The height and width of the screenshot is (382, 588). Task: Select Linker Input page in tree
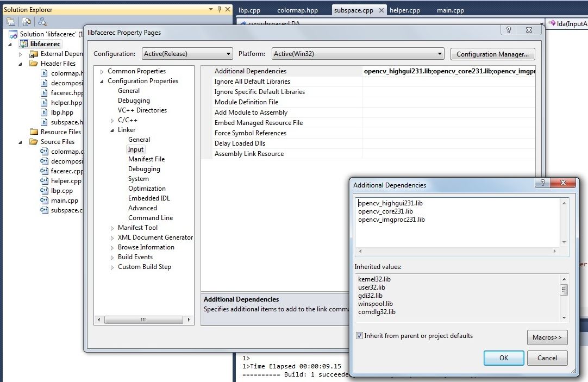pos(135,149)
